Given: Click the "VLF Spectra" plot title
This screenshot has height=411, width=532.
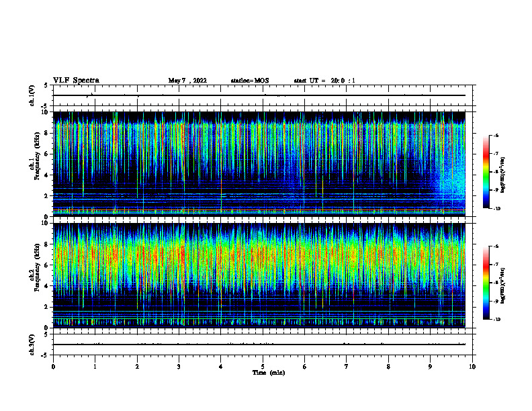Looking at the screenshot, I should click(x=76, y=81).
